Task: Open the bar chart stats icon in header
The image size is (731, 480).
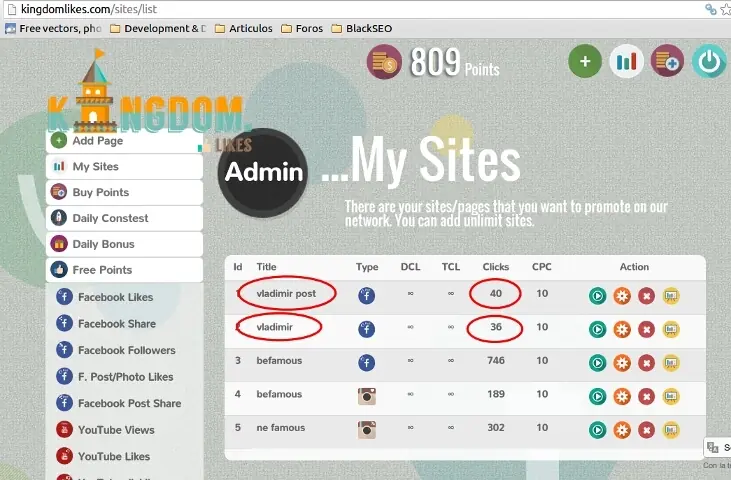Action: pyautogui.click(x=626, y=61)
